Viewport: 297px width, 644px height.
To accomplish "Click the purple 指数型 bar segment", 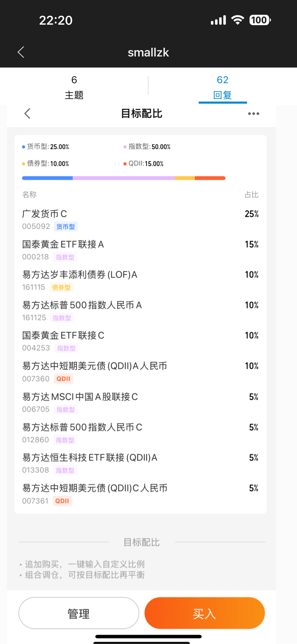I will pos(124,178).
